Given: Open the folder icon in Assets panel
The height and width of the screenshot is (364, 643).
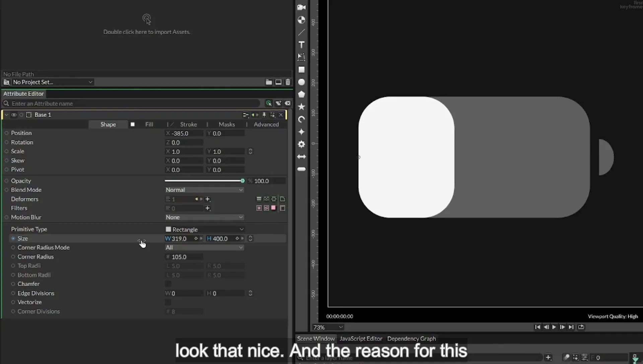Looking at the screenshot, I should tap(269, 82).
